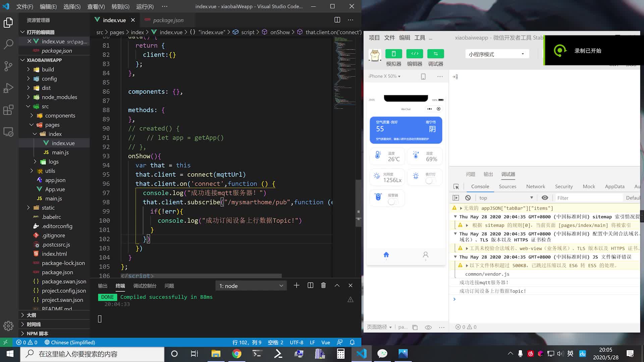Open the Explorer view in activity bar

[x=8, y=23]
